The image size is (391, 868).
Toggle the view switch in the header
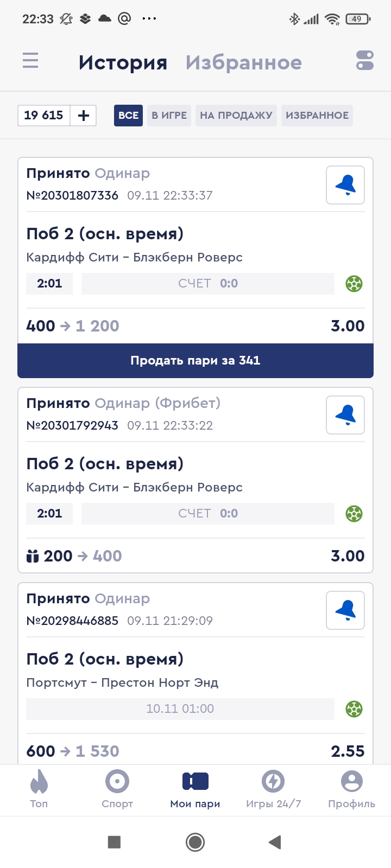(365, 60)
